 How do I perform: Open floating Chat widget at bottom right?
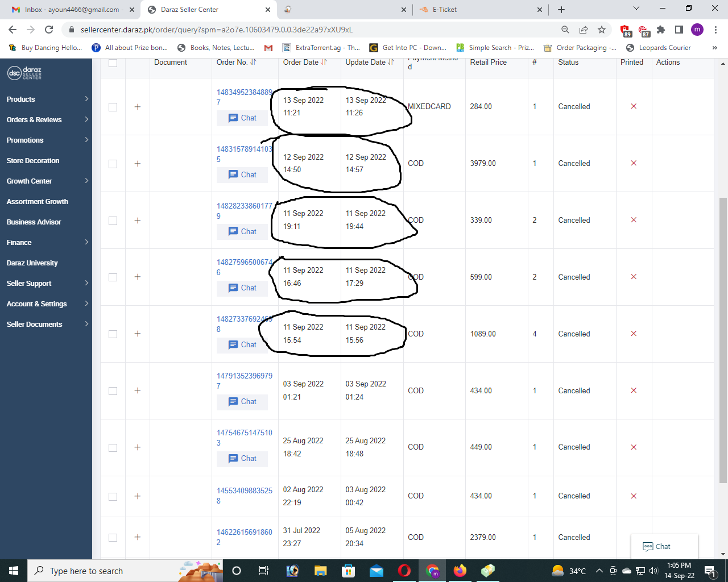[x=664, y=546]
